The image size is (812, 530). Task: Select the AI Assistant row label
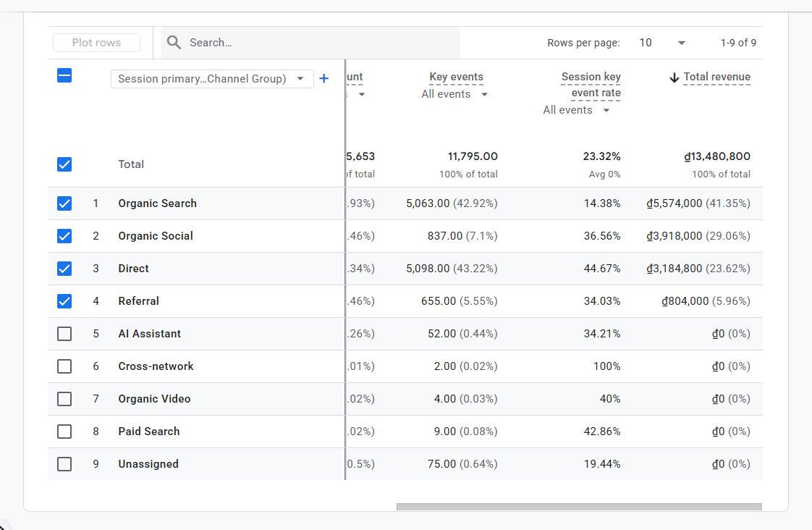[150, 334]
